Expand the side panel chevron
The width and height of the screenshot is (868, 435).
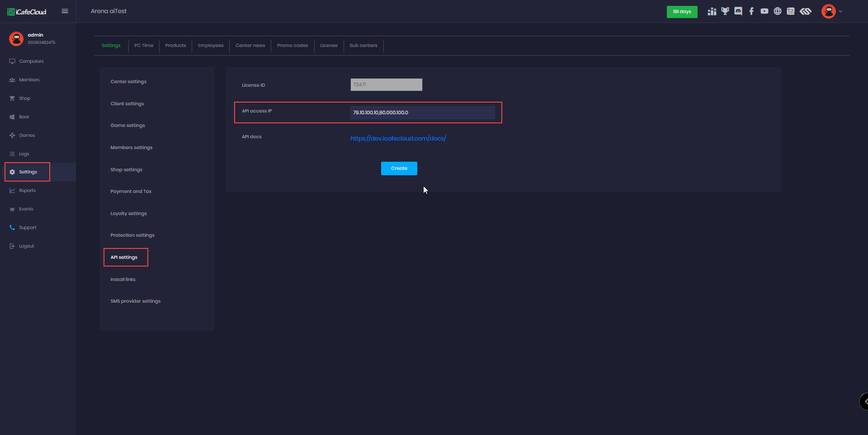click(x=865, y=401)
